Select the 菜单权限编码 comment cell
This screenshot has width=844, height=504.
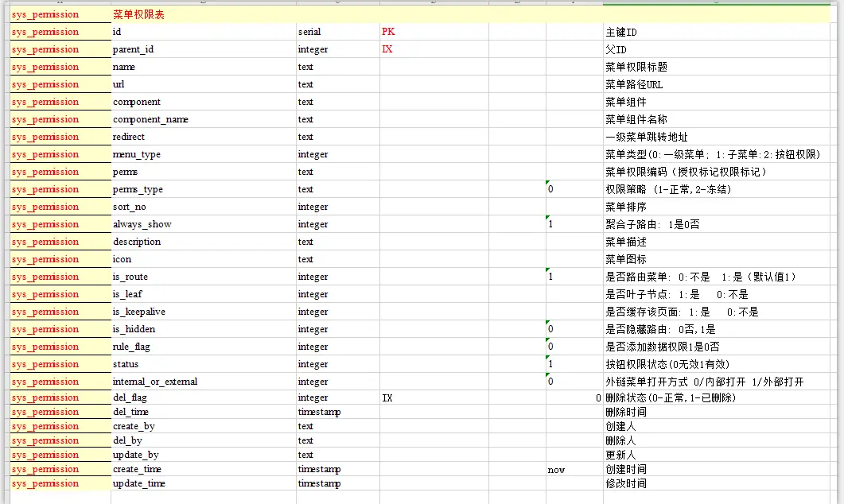717,172
